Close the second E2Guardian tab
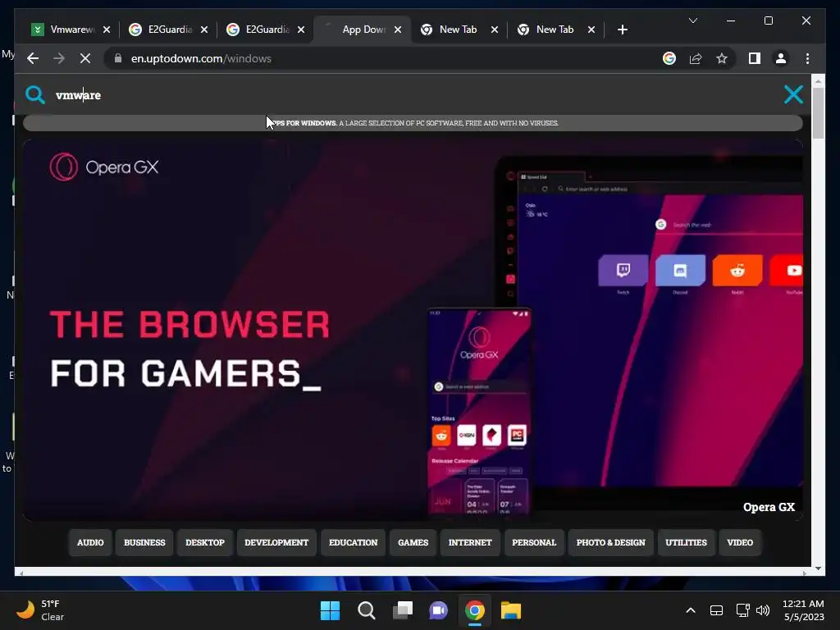Viewport: 840px width, 630px height. click(x=301, y=30)
